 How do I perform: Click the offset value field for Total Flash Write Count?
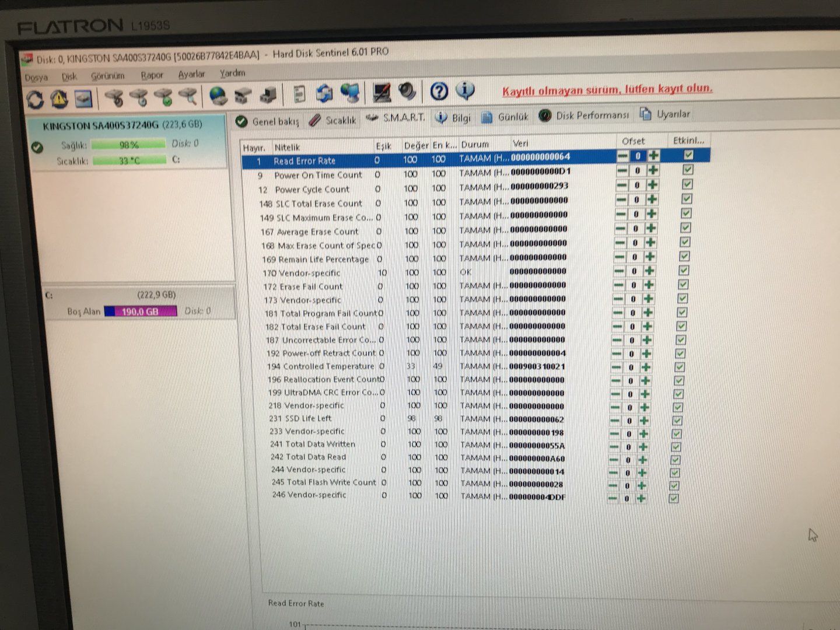click(628, 486)
